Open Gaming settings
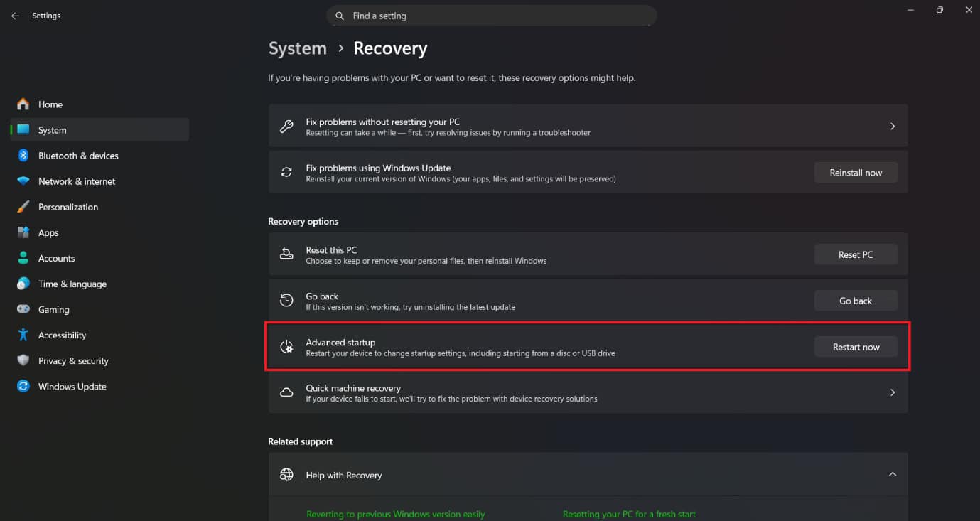This screenshot has height=521, width=980. click(x=53, y=309)
